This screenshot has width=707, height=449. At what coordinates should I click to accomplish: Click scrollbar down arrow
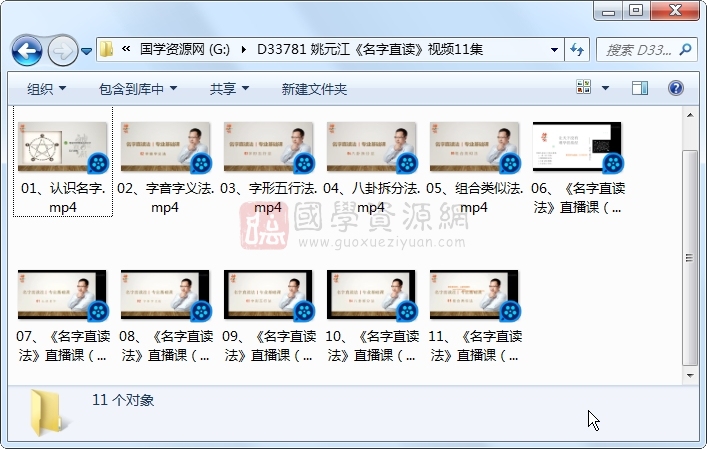(690, 375)
